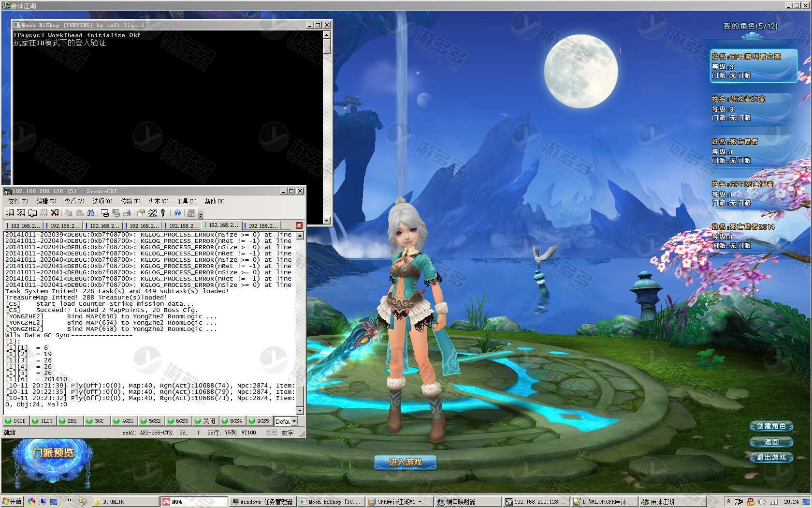Click the 4GS1 button bar button
Image resolution: width=812 pixels, height=508 pixels.
click(124, 421)
